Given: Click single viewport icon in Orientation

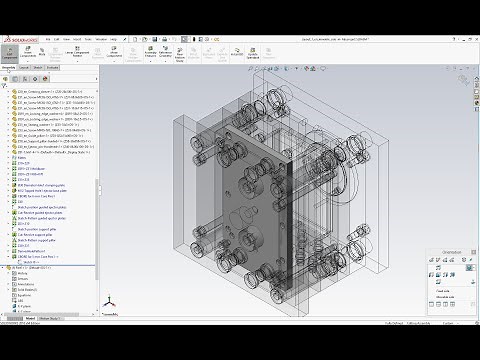Looking at the screenshot, I should point(431,304).
